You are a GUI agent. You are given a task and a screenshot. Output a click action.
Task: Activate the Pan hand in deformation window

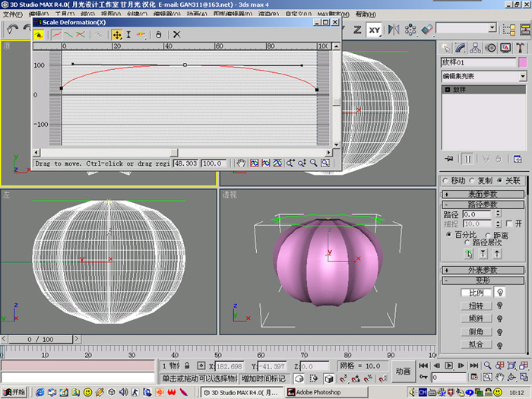pos(241,163)
